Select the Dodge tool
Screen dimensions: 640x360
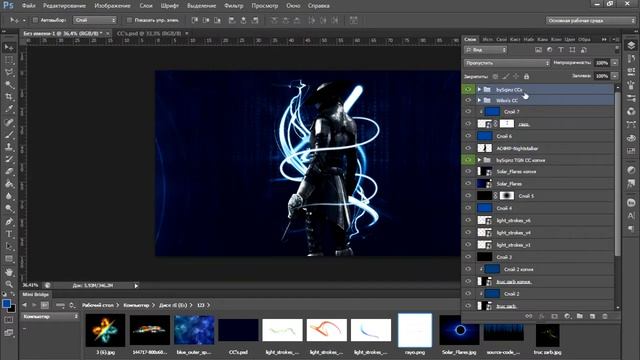pyautogui.click(x=9, y=209)
